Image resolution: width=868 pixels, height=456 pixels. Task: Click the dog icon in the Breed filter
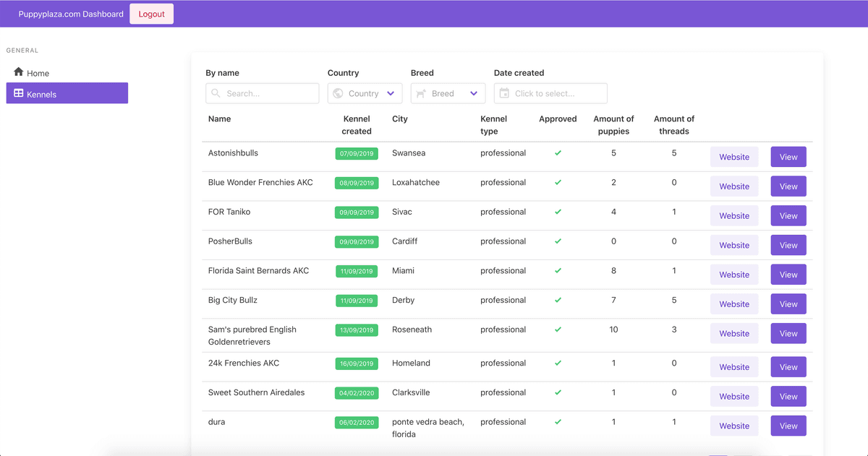[421, 93]
